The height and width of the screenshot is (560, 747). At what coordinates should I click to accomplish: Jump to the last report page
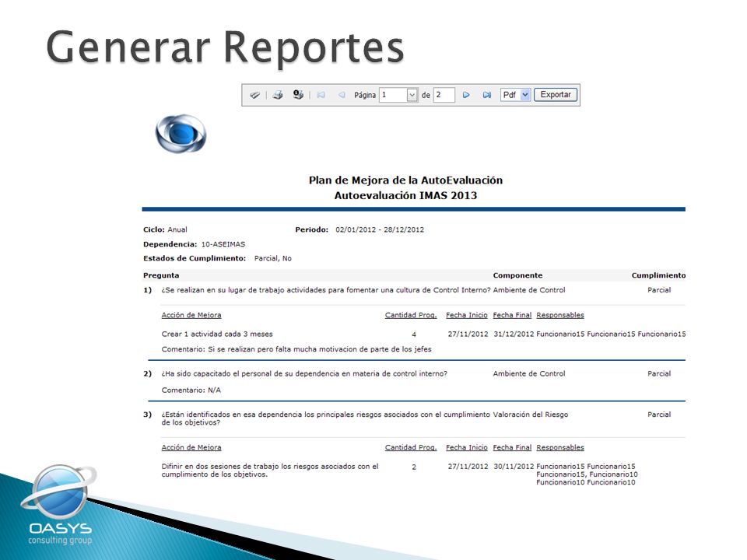pos(486,95)
